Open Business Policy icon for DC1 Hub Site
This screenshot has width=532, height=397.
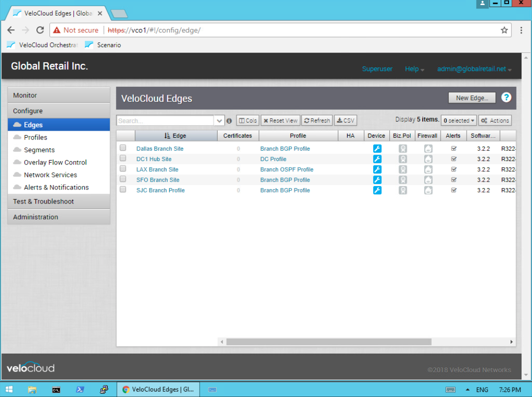click(403, 159)
